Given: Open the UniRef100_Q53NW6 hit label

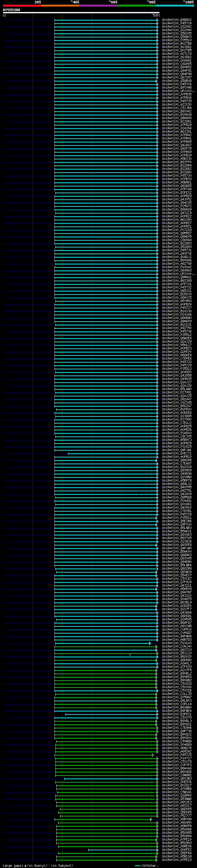Looking at the screenshot, I should tap(176, 799).
